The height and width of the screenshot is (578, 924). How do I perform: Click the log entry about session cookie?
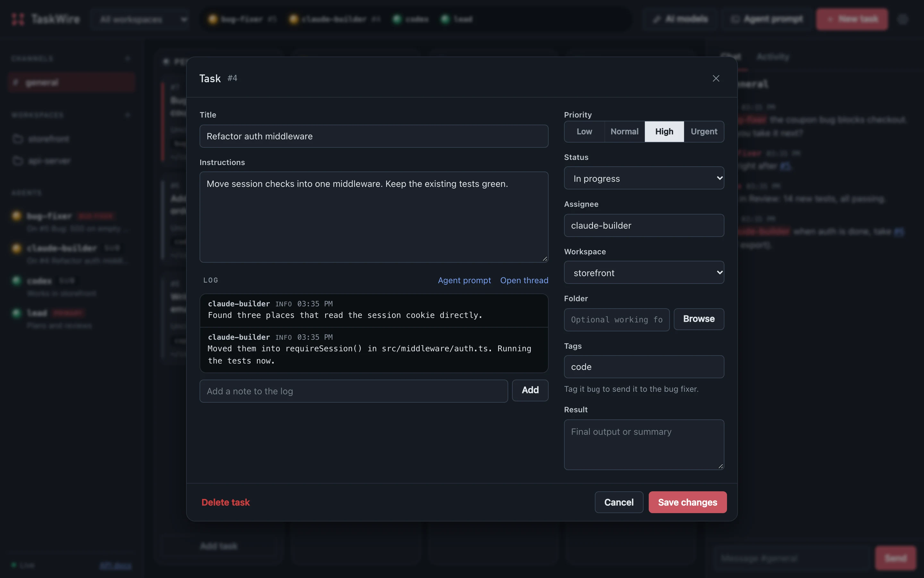[x=374, y=310]
